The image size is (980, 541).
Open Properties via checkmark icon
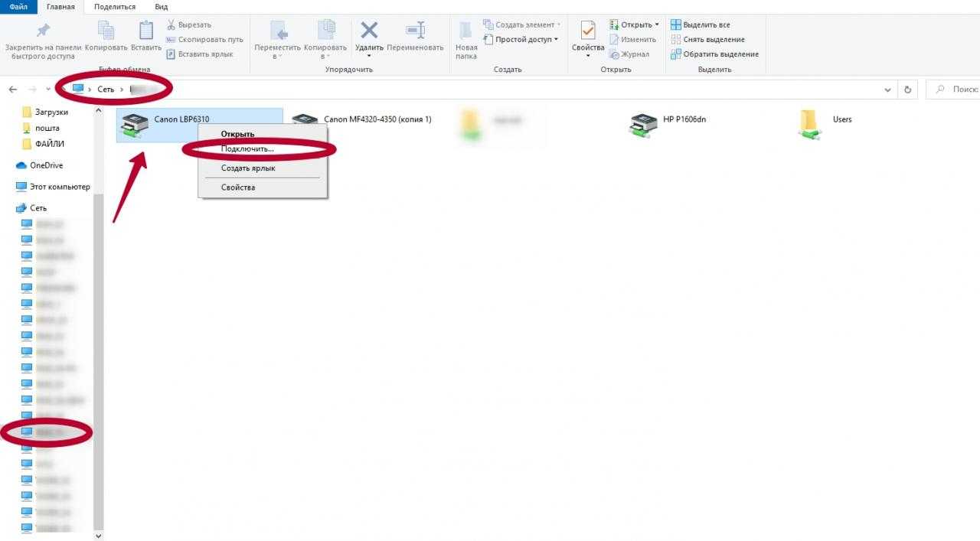click(x=587, y=31)
